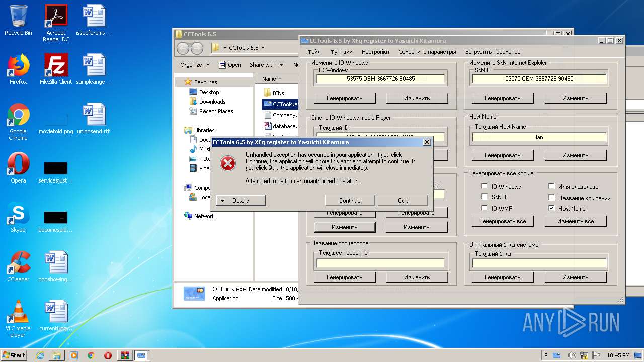Launch Acrobat Reader DC shortcut

56,23
